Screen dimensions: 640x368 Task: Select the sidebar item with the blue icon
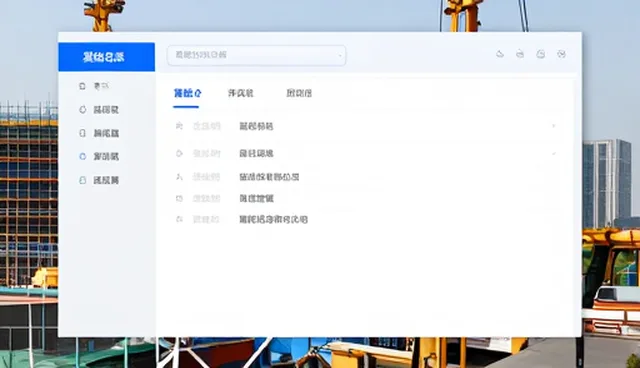[99, 156]
